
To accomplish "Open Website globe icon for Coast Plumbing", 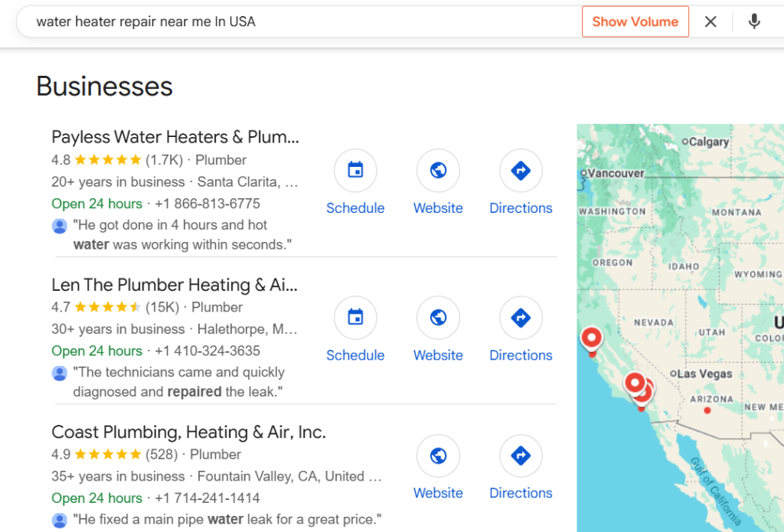I will 438,456.
